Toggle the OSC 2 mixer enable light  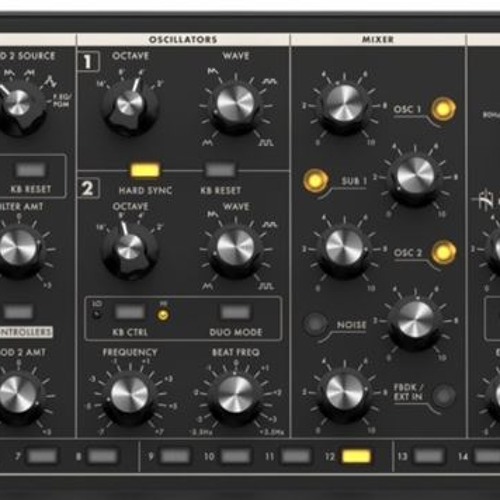pos(444,252)
